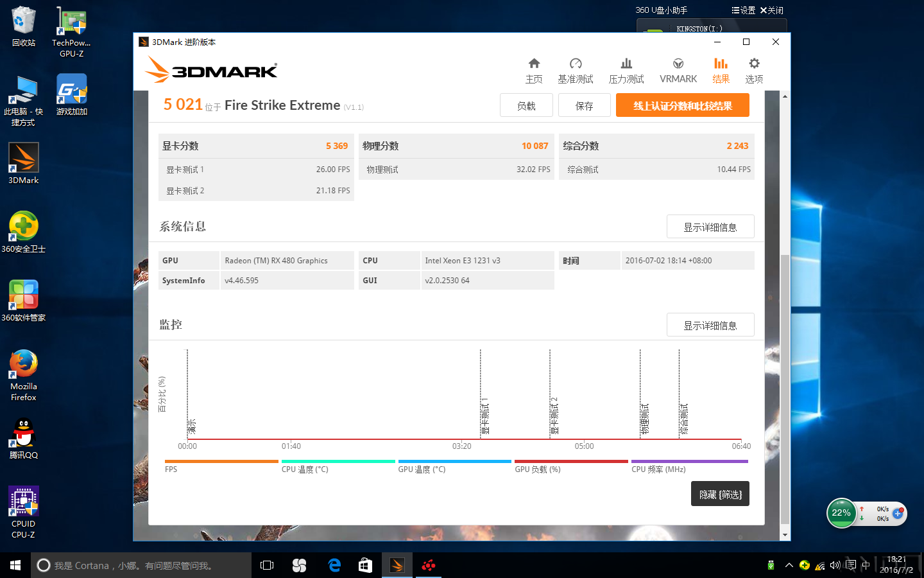Click the 负载 load button

click(x=526, y=105)
